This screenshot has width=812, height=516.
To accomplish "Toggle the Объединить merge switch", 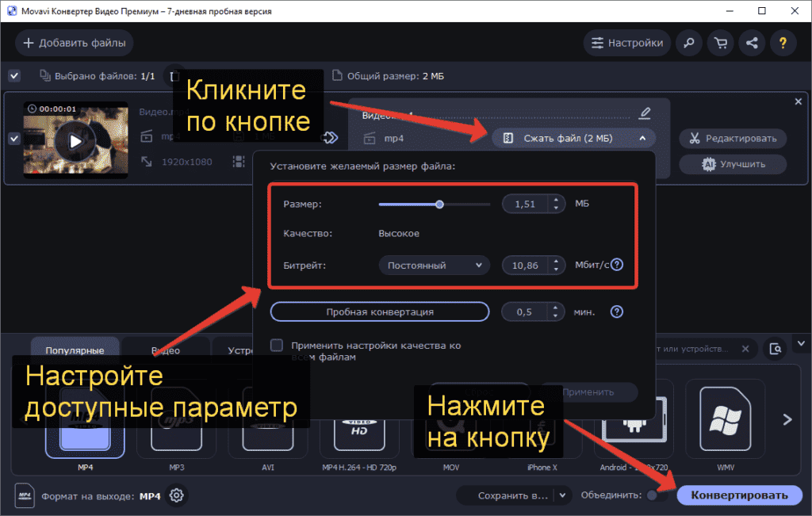I will pos(657,495).
